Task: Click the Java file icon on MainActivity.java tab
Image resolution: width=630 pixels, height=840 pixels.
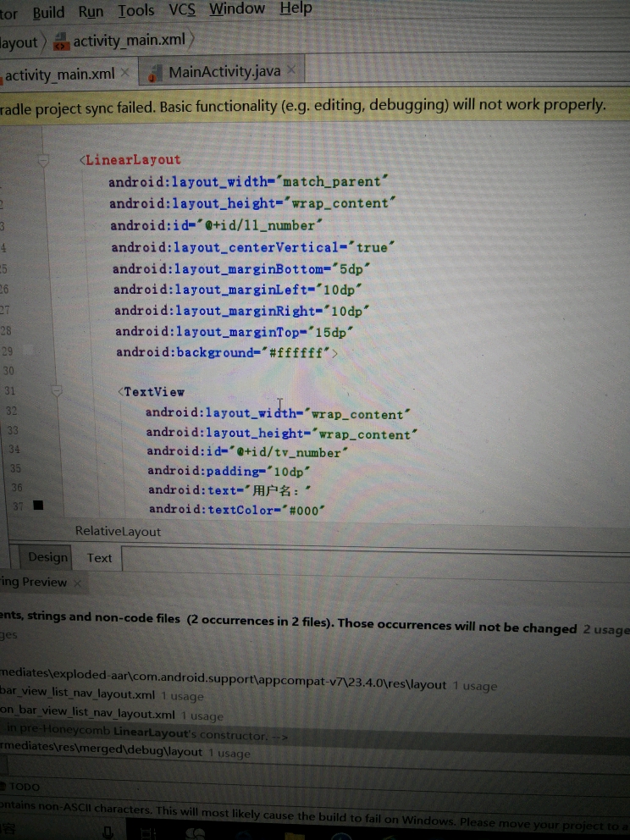Action: tap(154, 74)
